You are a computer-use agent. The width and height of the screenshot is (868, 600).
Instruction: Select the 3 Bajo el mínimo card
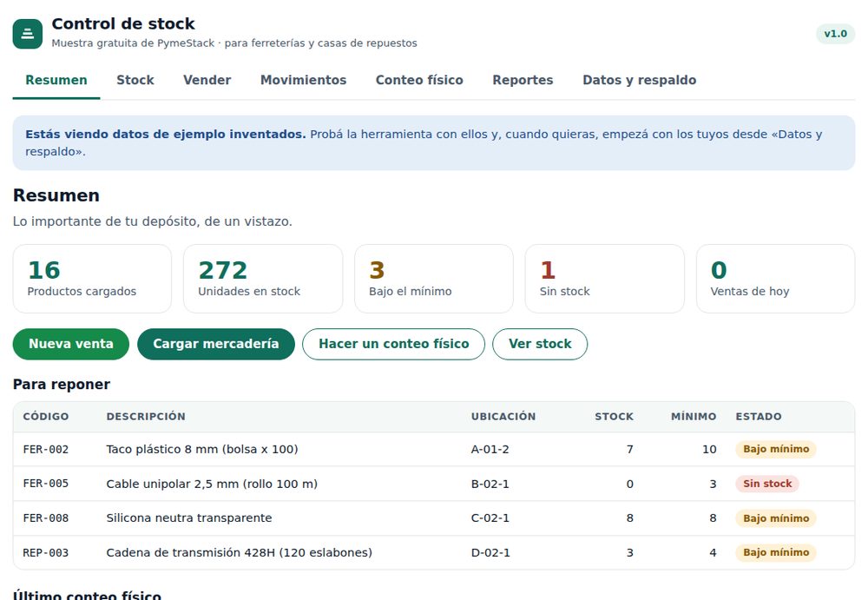point(434,279)
